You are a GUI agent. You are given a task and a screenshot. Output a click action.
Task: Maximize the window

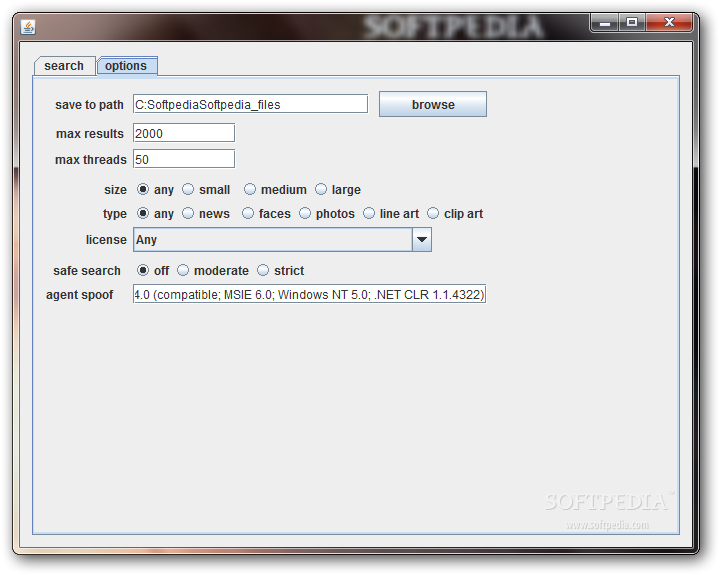[632, 22]
